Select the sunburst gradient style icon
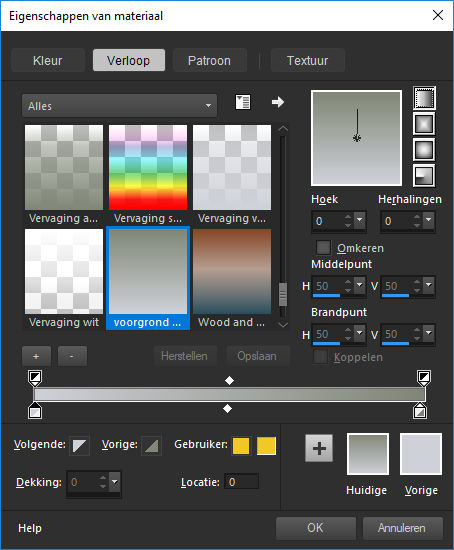This screenshot has height=550, width=454. [x=424, y=150]
